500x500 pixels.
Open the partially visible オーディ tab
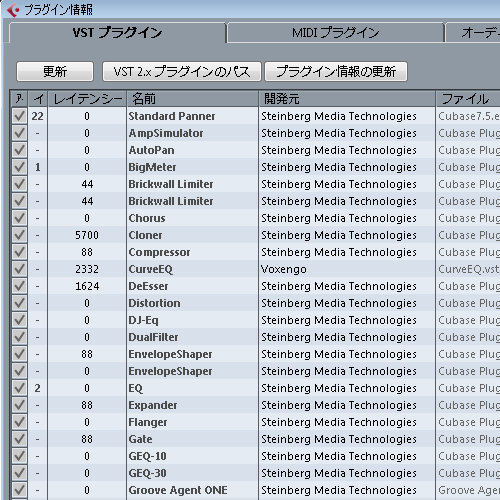click(473, 33)
